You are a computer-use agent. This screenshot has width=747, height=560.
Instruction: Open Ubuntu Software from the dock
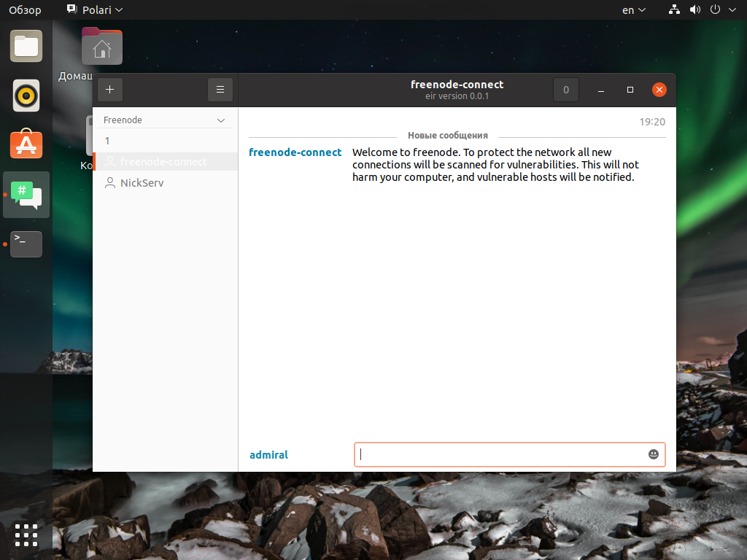[26, 144]
